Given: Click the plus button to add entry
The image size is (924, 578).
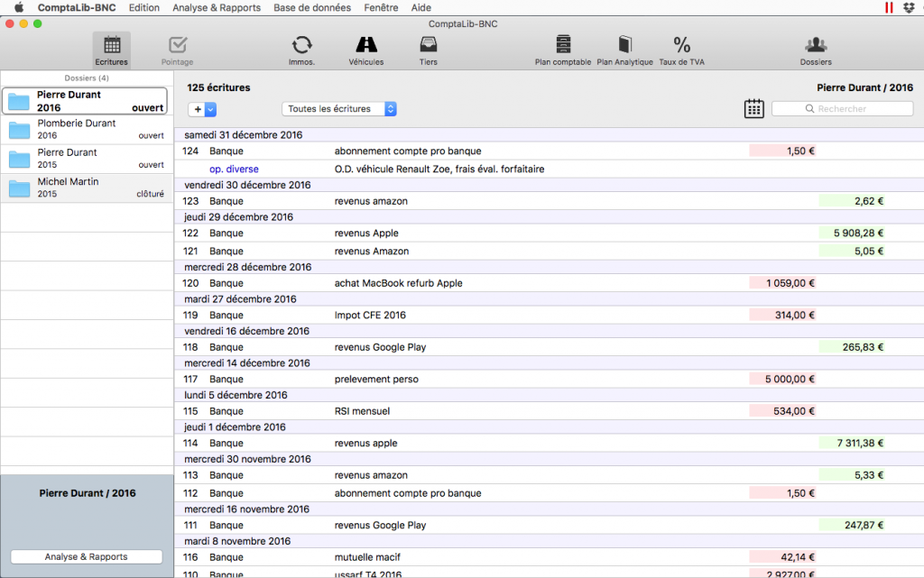Looking at the screenshot, I should tap(198, 109).
